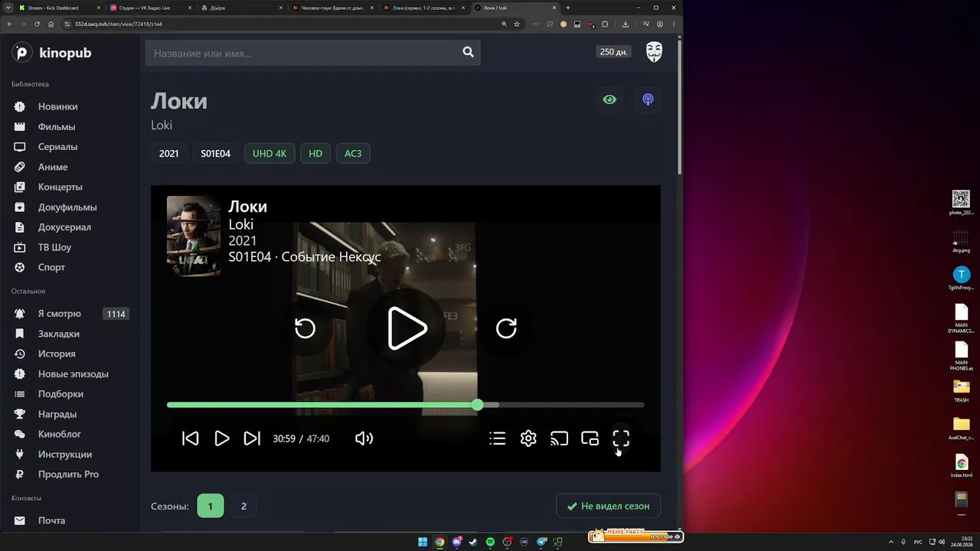
Task: Click the Подборки list icon
Action: [21, 393]
